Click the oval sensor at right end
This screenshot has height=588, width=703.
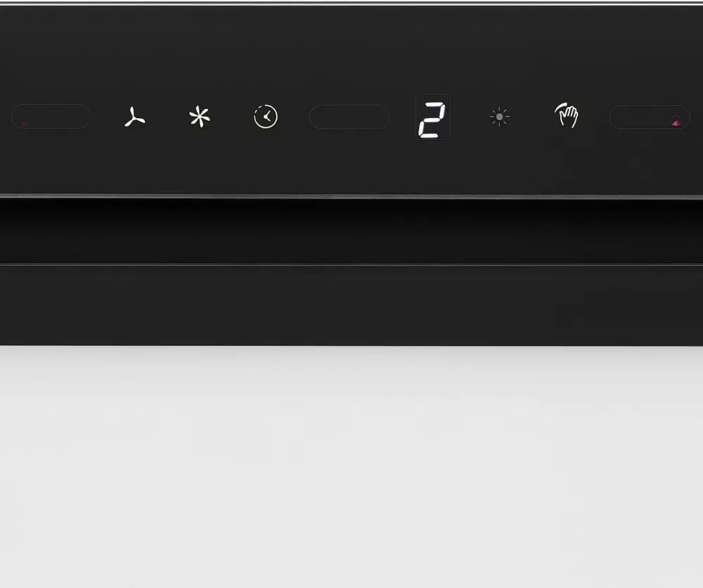pos(650,117)
